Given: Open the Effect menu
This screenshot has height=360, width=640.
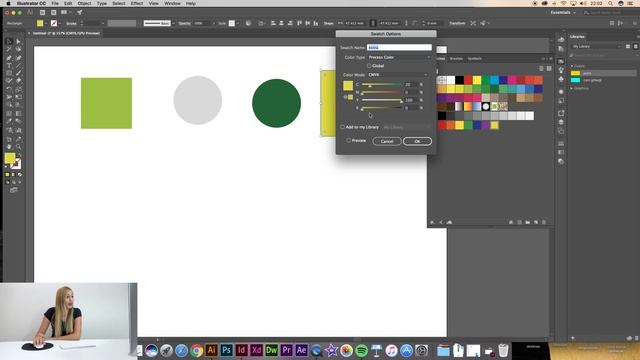Looking at the screenshot, I should click(x=137, y=3).
